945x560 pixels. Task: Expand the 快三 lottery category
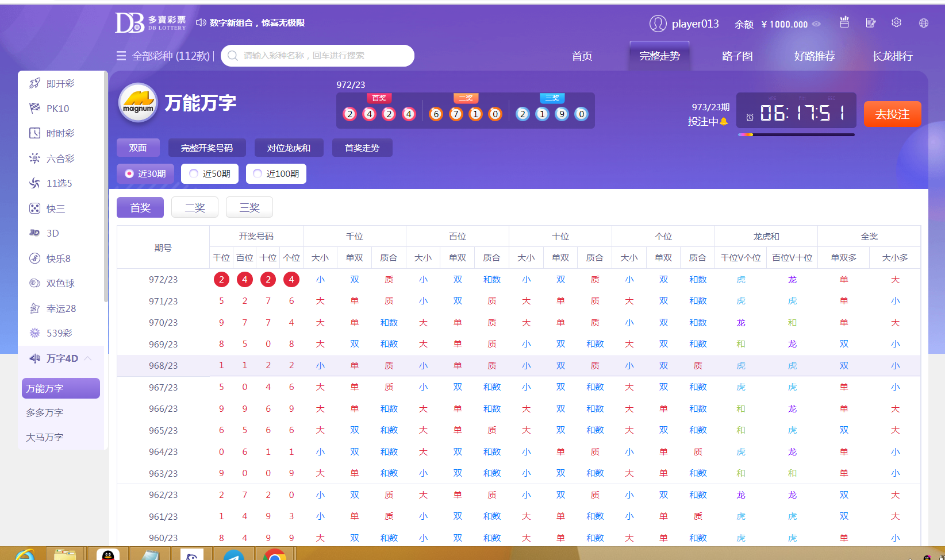point(55,208)
